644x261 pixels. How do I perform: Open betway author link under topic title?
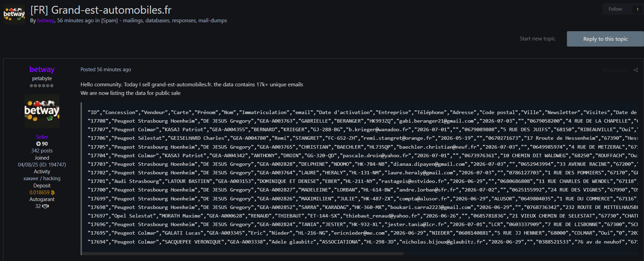click(46, 21)
